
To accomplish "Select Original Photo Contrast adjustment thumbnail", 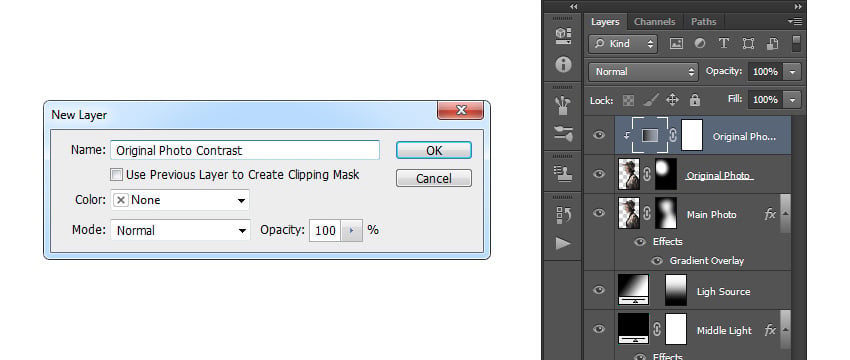I will (650, 135).
